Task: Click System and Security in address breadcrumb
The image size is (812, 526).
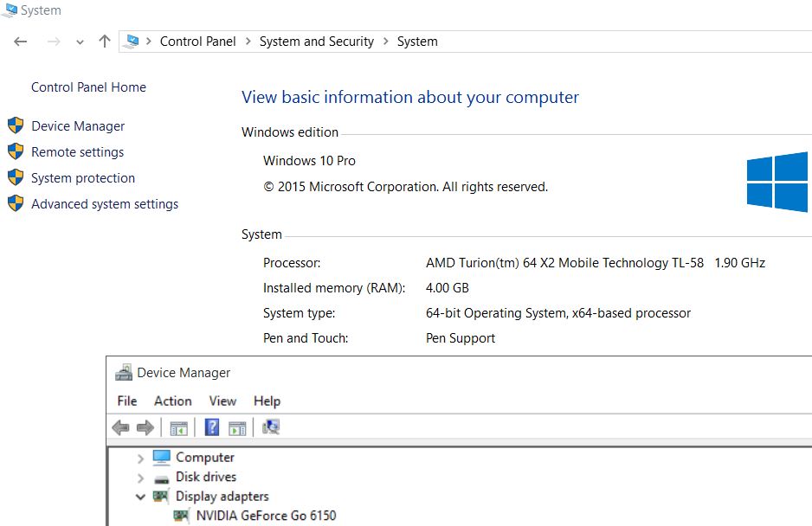Action: 316,42
